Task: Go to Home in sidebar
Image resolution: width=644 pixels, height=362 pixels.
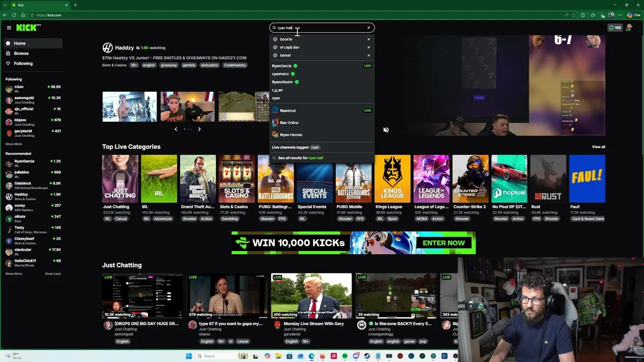Action: pos(32,43)
